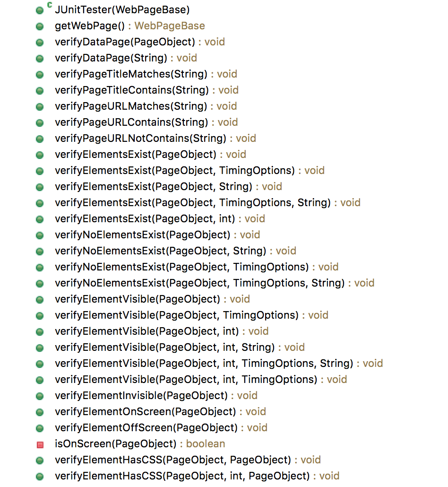Select verifyElementVisible(PageObject, int, String) : void

[180, 348]
